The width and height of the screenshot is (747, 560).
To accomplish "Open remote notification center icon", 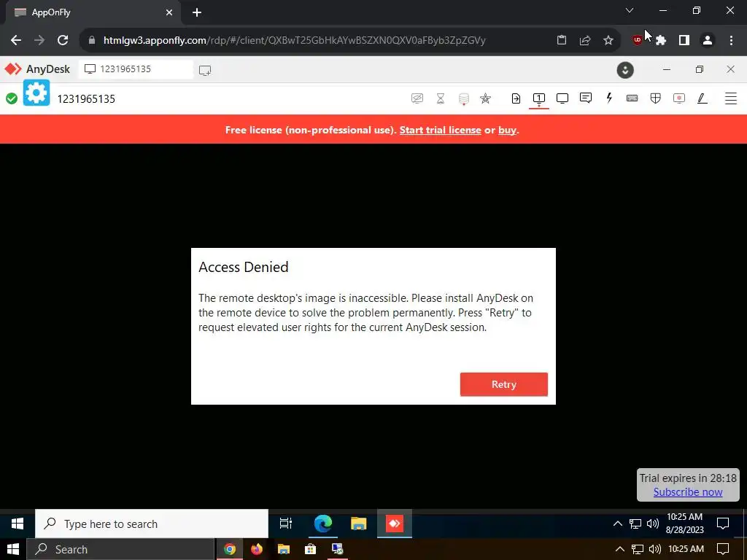I will (x=723, y=524).
